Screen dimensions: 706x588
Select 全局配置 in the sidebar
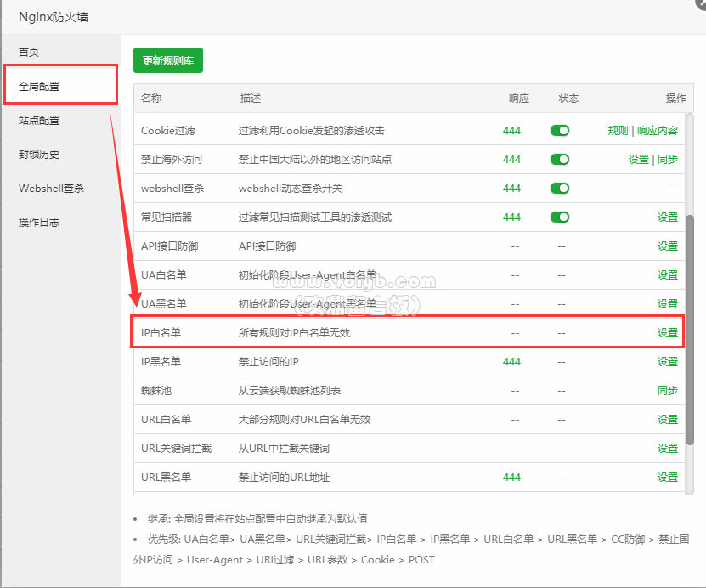click(39, 86)
